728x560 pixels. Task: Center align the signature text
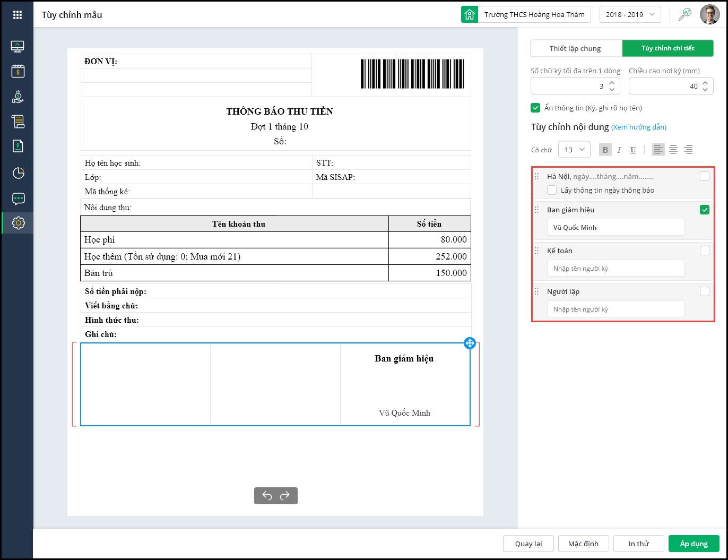[673, 150]
